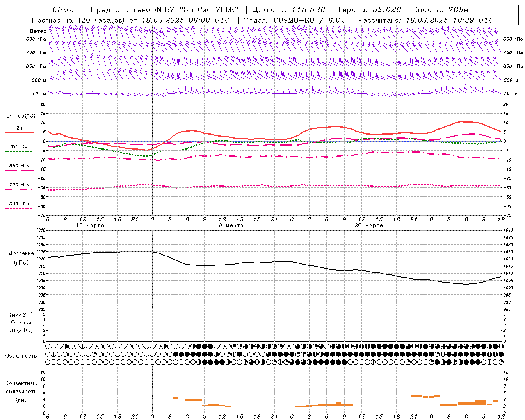Click the "Рассчитано: 18.03.2025 10:39 UTC" computed time
The width and height of the screenshot is (525, 420).
[x=426, y=20]
